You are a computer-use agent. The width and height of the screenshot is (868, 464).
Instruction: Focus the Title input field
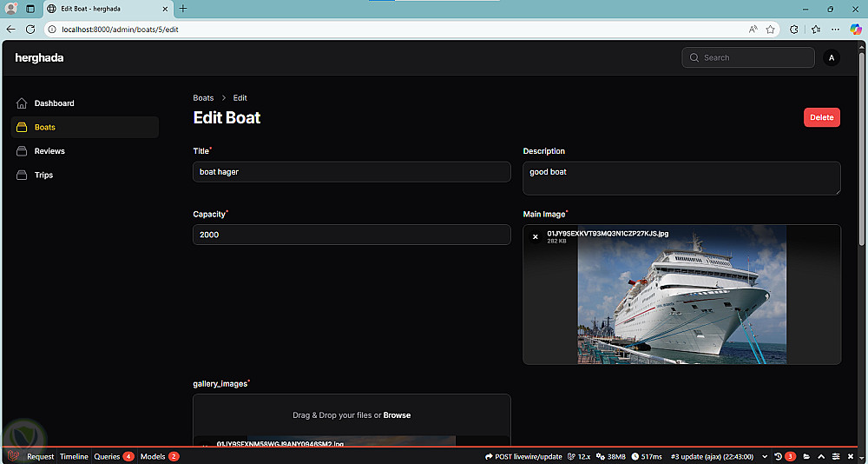[x=352, y=172]
